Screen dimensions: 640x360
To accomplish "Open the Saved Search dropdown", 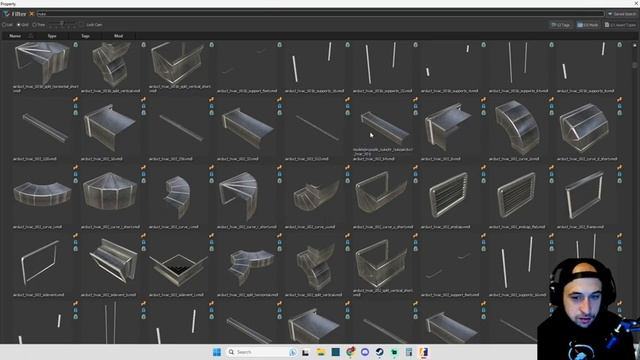I will pos(622,14).
